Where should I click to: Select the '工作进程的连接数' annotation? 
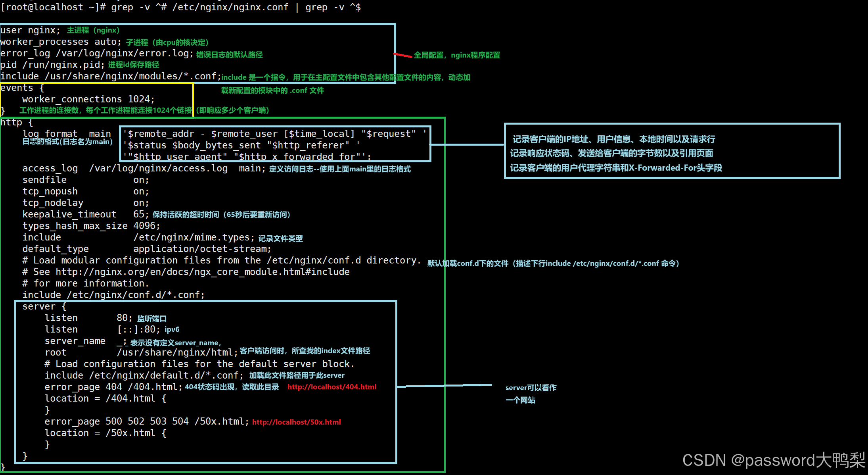coord(144,110)
